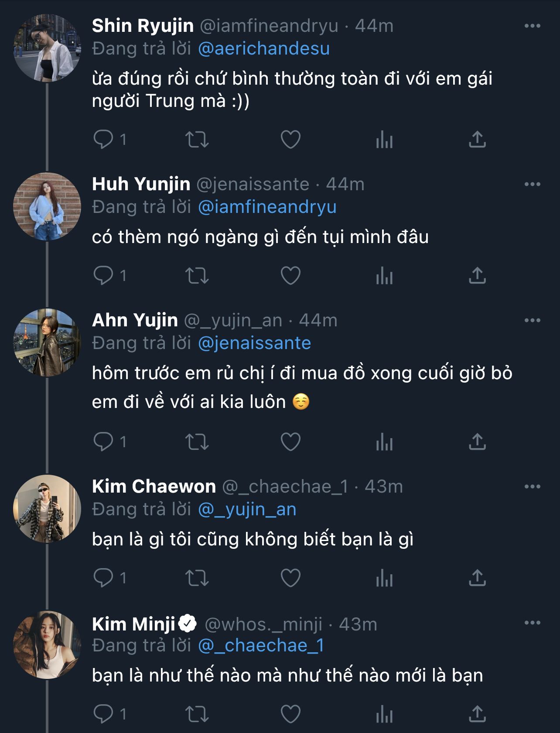
Task: Reply to Ahn Yujin's tweet
Action: pos(103,442)
